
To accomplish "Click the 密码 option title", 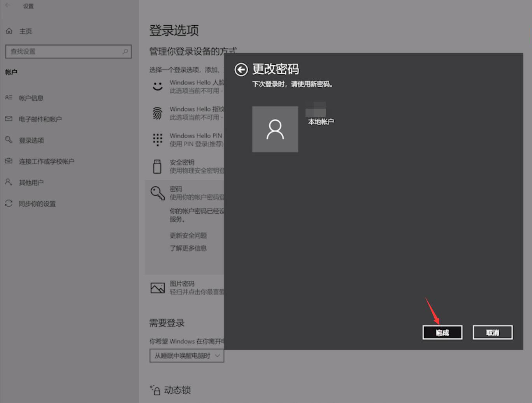I will point(176,189).
